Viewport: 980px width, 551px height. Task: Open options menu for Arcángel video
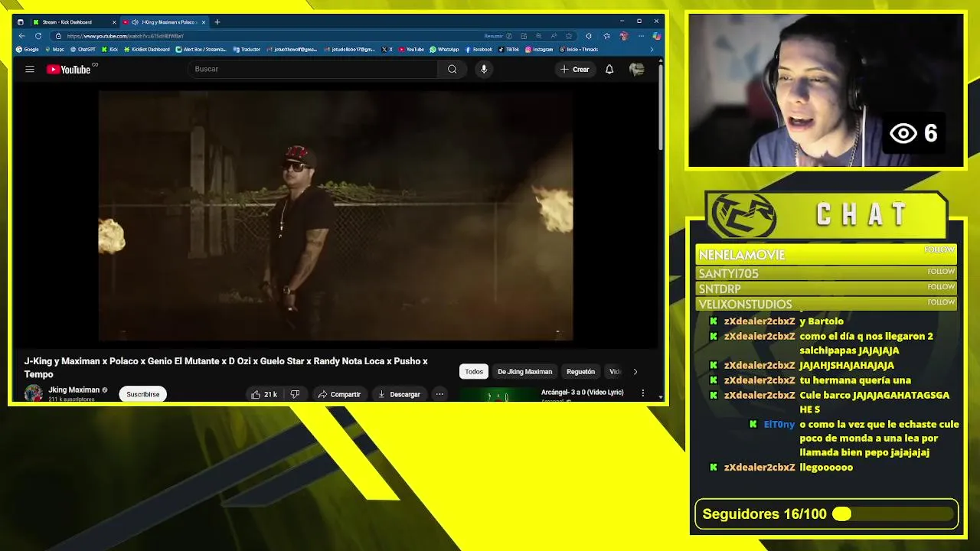(x=642, y=393)
